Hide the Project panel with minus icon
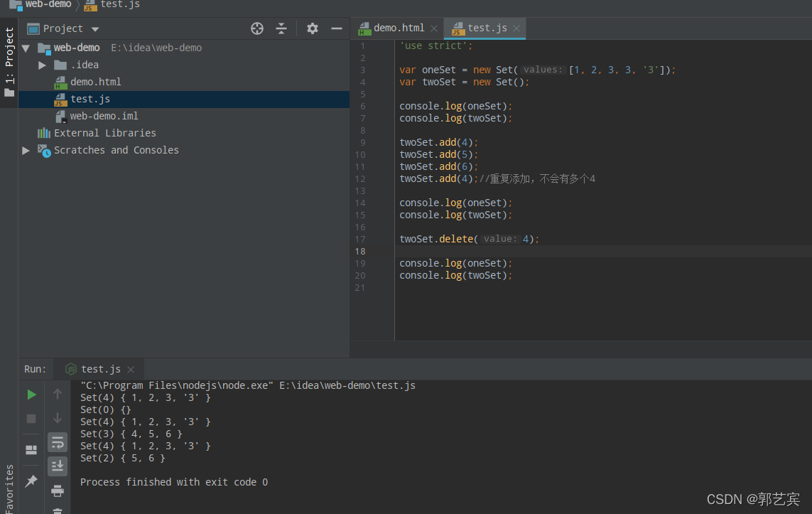 point(337,28)
